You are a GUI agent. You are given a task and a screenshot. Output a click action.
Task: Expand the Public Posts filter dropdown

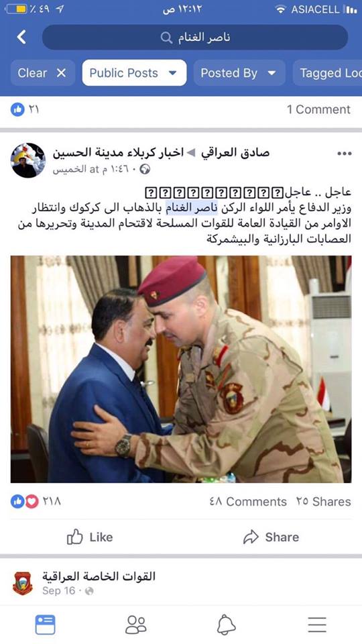[x=134, y=73]
